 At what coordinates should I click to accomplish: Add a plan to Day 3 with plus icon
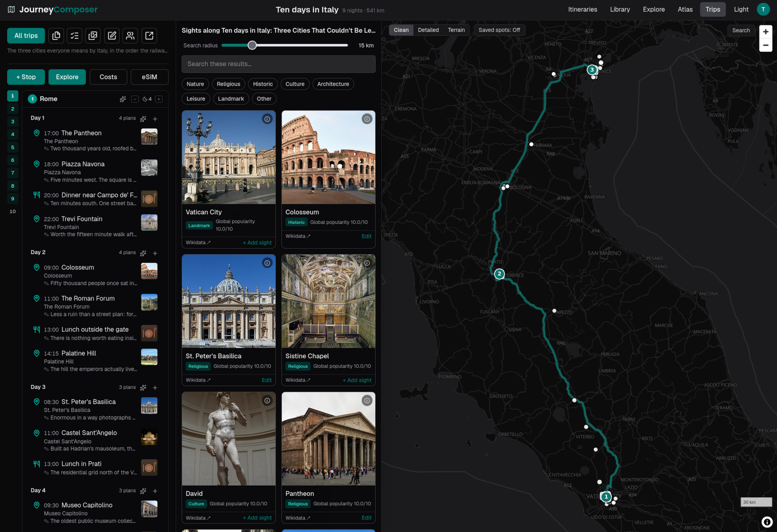[x=155, y=387]
